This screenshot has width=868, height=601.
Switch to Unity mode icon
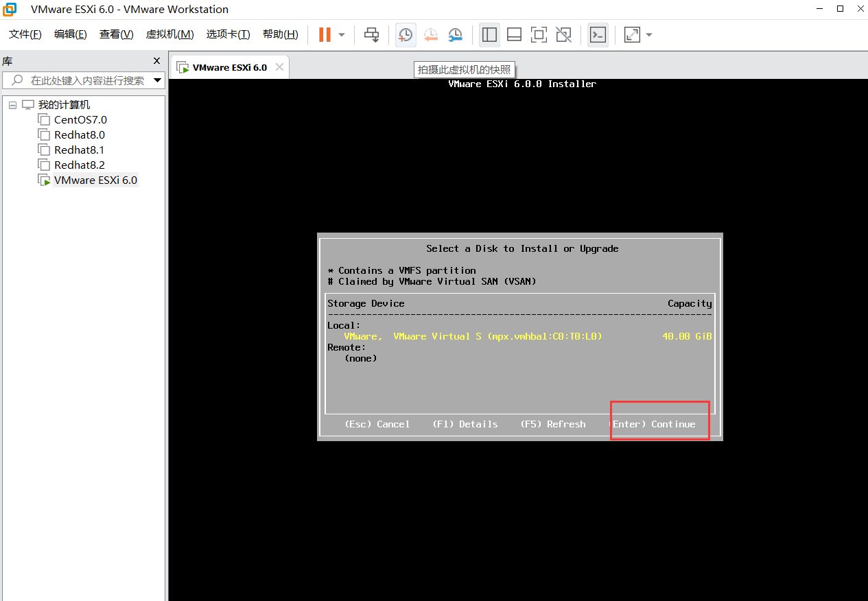pos(563,34)
